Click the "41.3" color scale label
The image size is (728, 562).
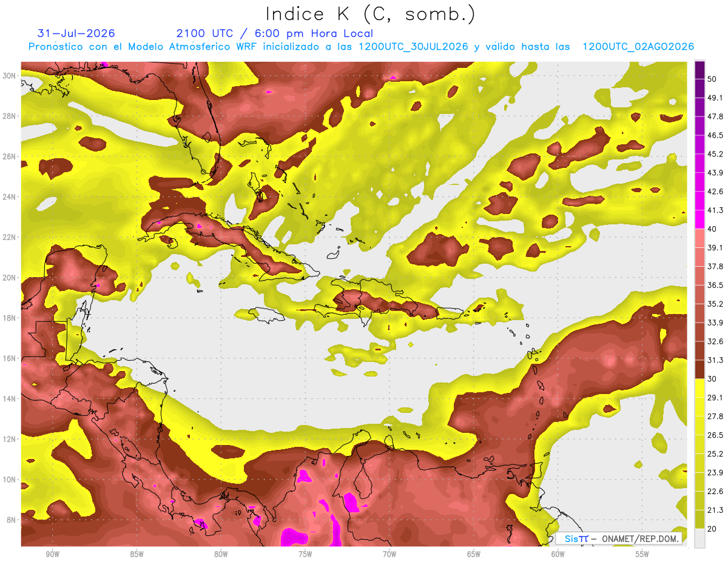pyautogui.click(x=715, y=210)
